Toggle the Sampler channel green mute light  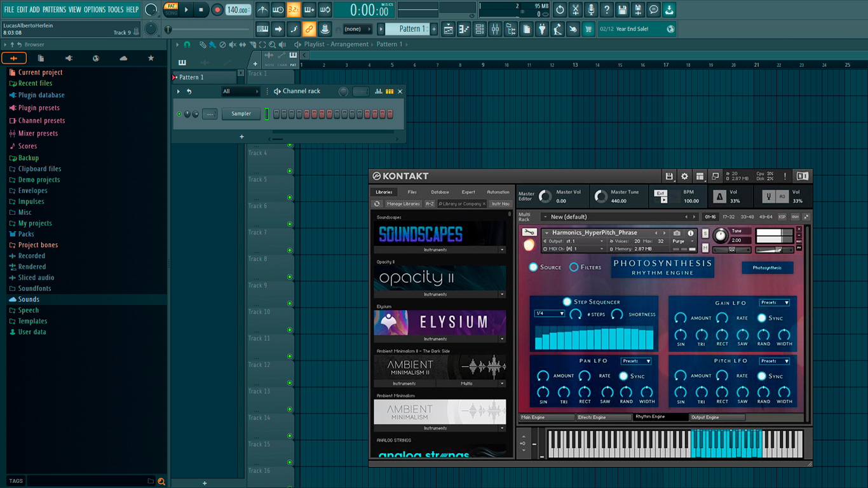[179, 114]
